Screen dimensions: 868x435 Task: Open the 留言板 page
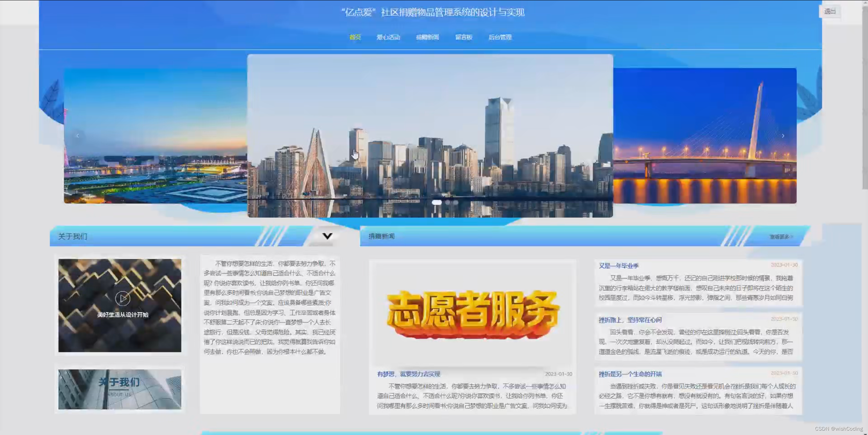tap(464, 37)
